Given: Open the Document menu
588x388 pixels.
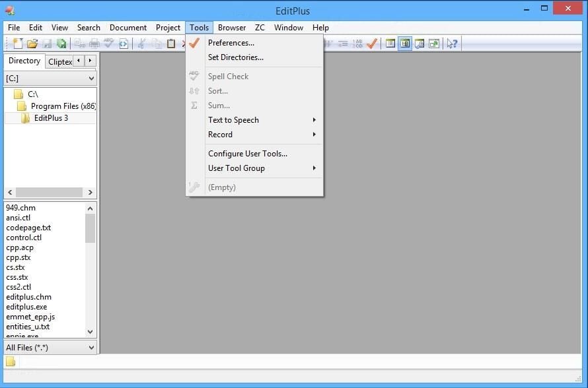Looking at the screenshot, I should tap(128, 28).
